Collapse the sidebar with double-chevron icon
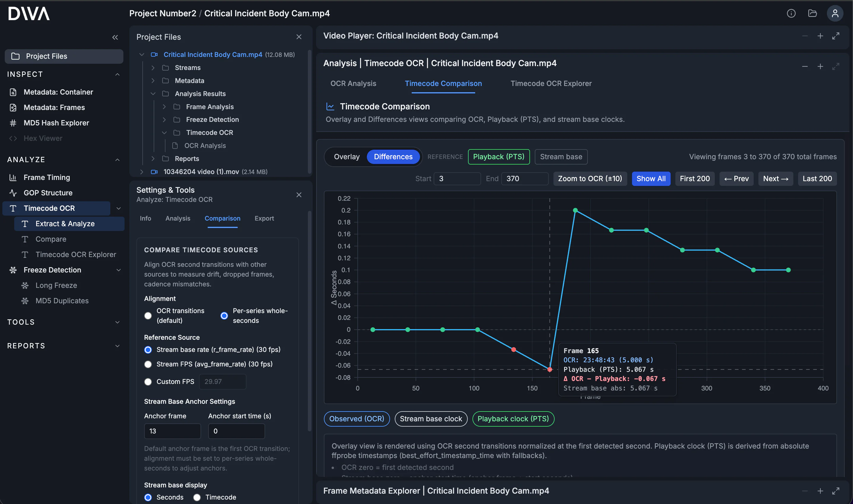This screenshot has width=853, height=504. click(115, 37)
